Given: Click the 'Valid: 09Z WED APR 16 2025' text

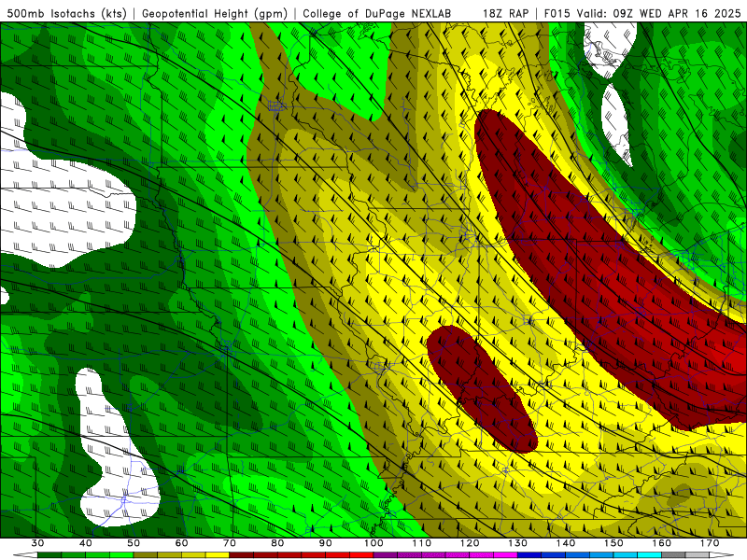Looking at the screenshot, I should pos(659,13).
